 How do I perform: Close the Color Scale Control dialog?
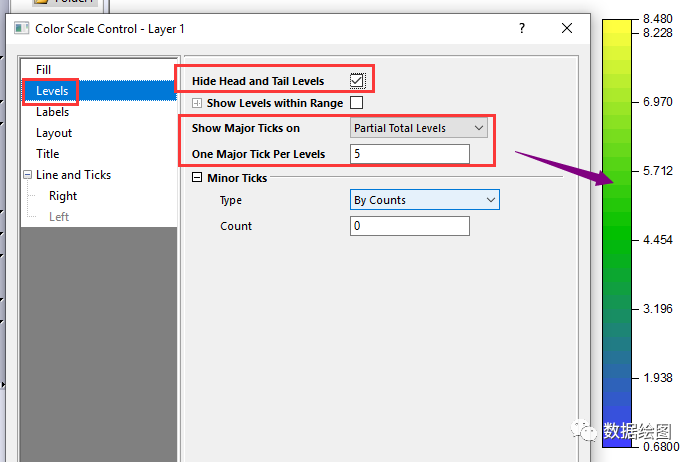pyautogui.click(x=567, y=28)
